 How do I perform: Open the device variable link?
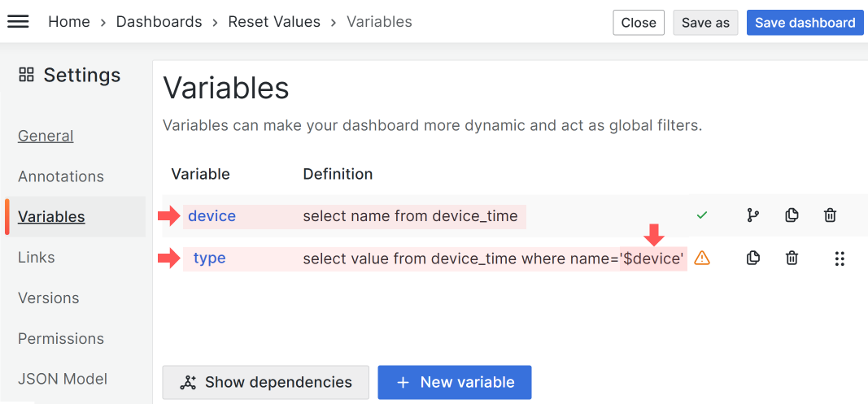click(x=212, y=216)
